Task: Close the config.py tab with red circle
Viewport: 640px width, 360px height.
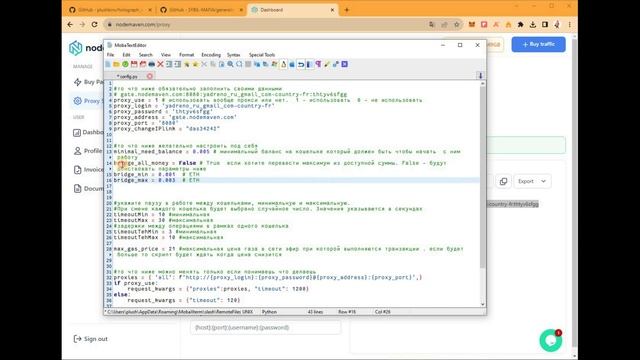Action: 150,76
